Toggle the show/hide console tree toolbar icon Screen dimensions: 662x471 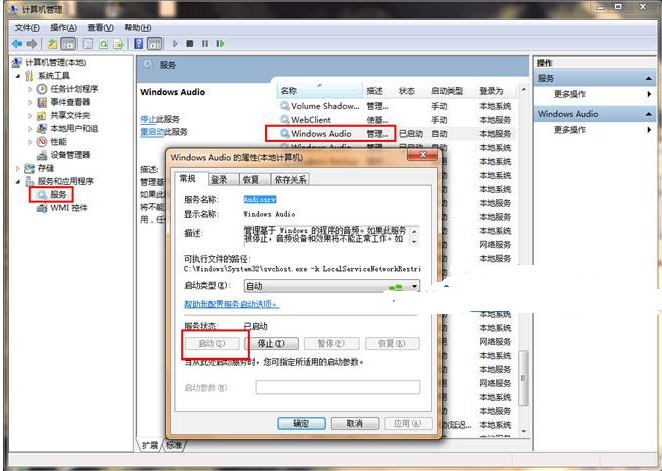click(x=68, y=43)
